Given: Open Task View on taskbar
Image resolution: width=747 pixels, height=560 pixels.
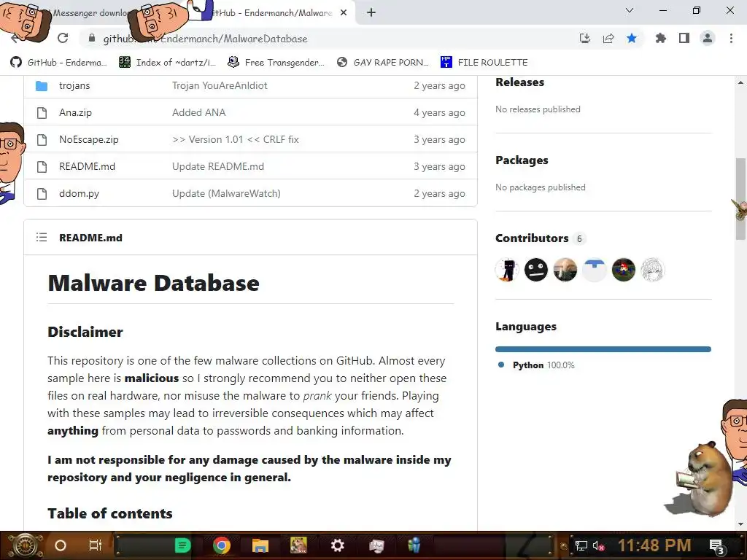Looking at the screenshot, I should pyautogui.click(x=96, y=545).
